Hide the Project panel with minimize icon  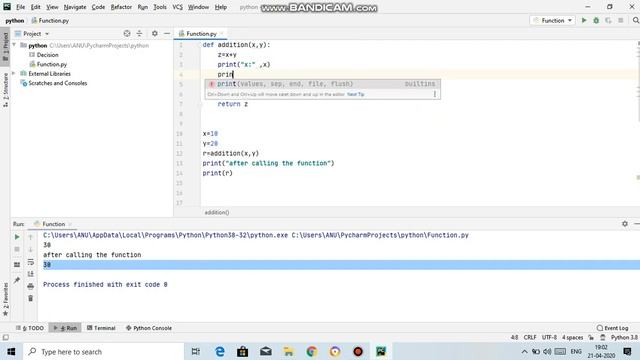click(167, 33)
